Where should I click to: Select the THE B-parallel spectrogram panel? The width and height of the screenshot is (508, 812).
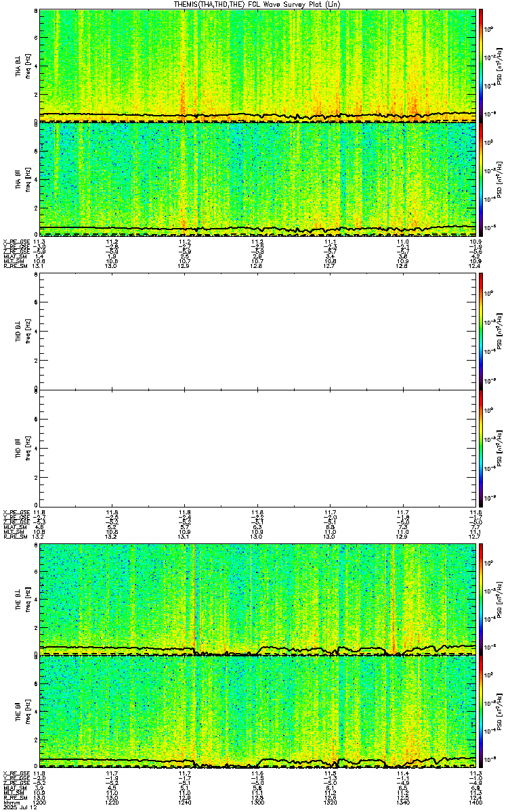coord(257,713)
